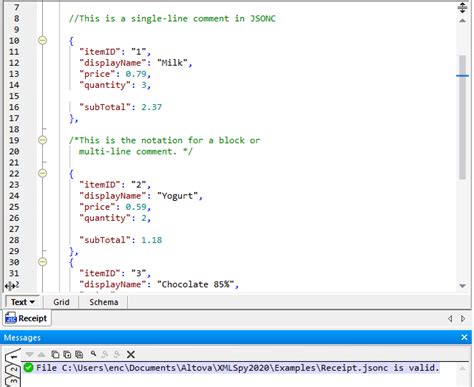Screen dimensions: 474x387
Task: Click the split view icon above scrollbar
Action: click(x=462, y=7)
